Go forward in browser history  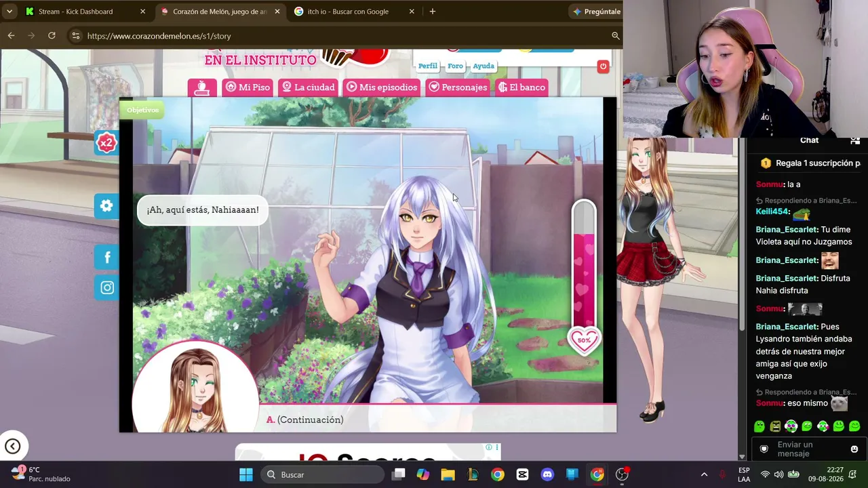tap(31, 36)
